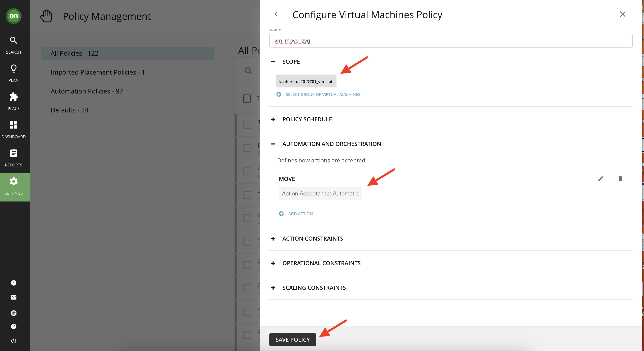Toggle the select-all checkbox in policy list
Viewport: 644px width, 351px height.
pos(247,98)
